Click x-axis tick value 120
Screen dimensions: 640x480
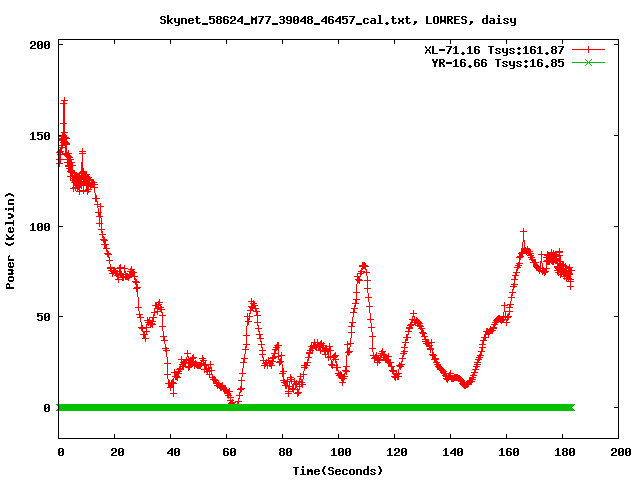tap(397, 452)
